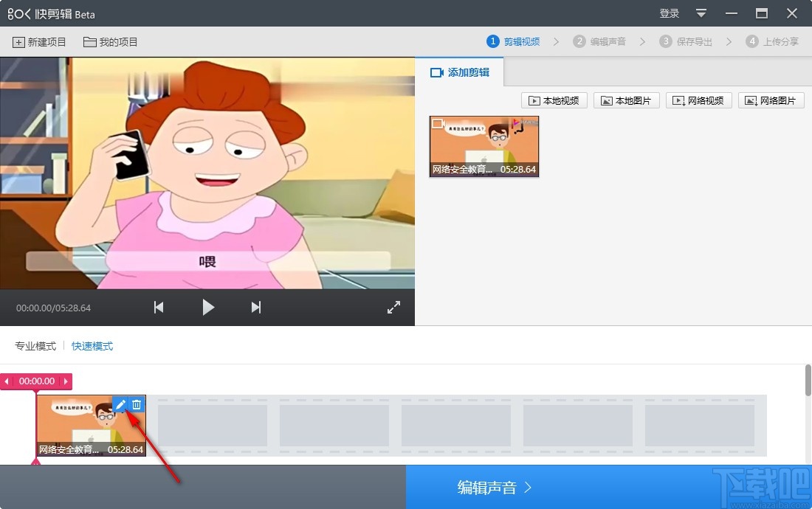Create a new project (新建项目)
Viewport: 812px width, 509px height.
point(39,43)
